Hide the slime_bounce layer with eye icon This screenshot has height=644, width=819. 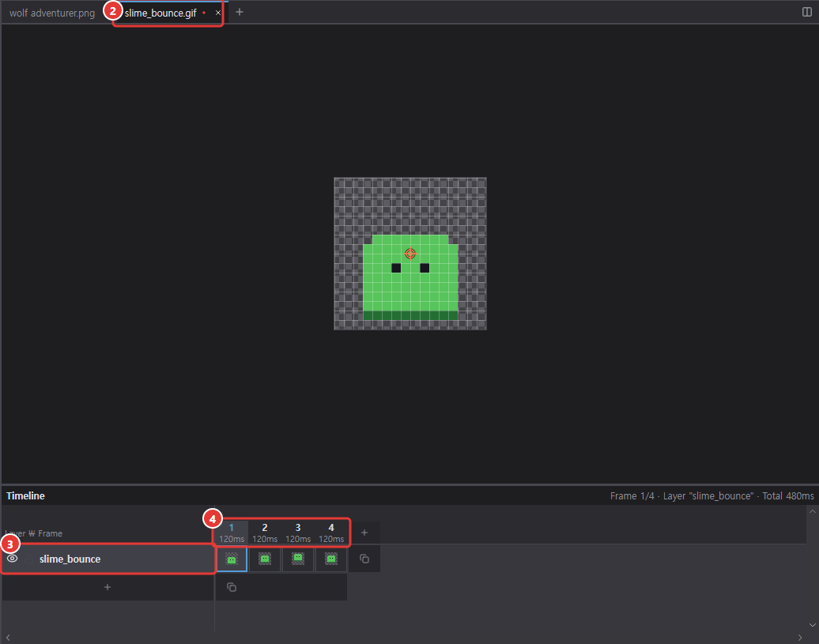pos(12,559)
